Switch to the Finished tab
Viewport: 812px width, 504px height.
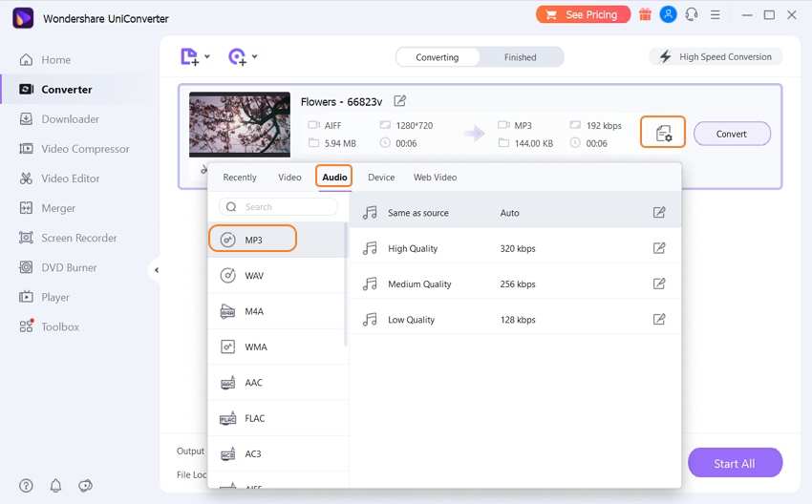pos(520,57)
